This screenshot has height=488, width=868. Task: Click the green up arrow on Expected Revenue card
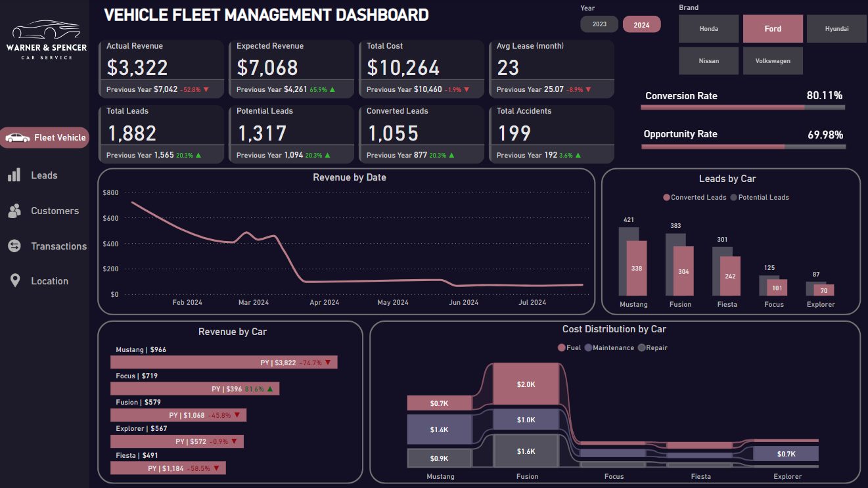(331, 89)
